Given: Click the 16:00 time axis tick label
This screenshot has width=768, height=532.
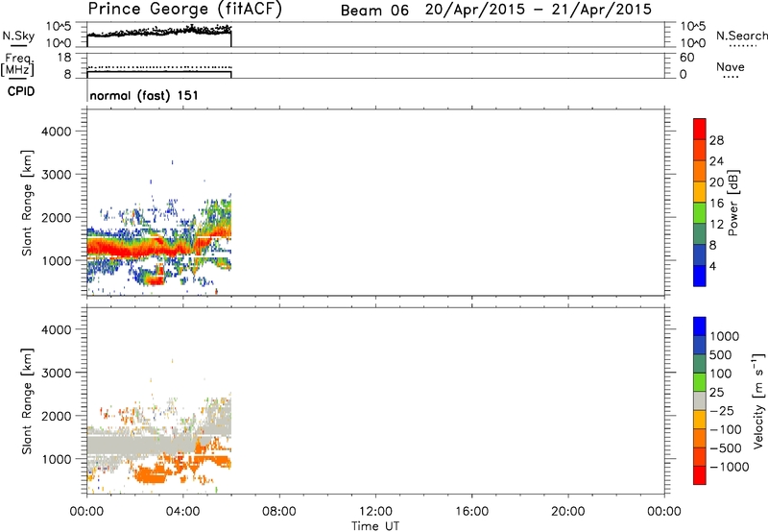Looking at the screenshot, I should [x=471, y=512].
